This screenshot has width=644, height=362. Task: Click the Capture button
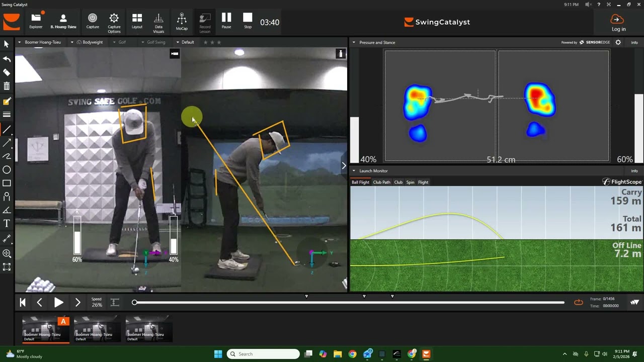93,22
